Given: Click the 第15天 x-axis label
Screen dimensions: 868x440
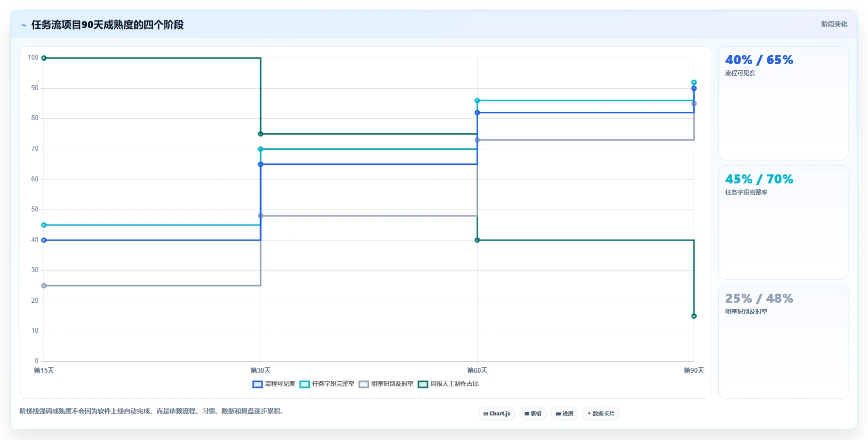Looking at the screenshot, I should tap(44, 371).
